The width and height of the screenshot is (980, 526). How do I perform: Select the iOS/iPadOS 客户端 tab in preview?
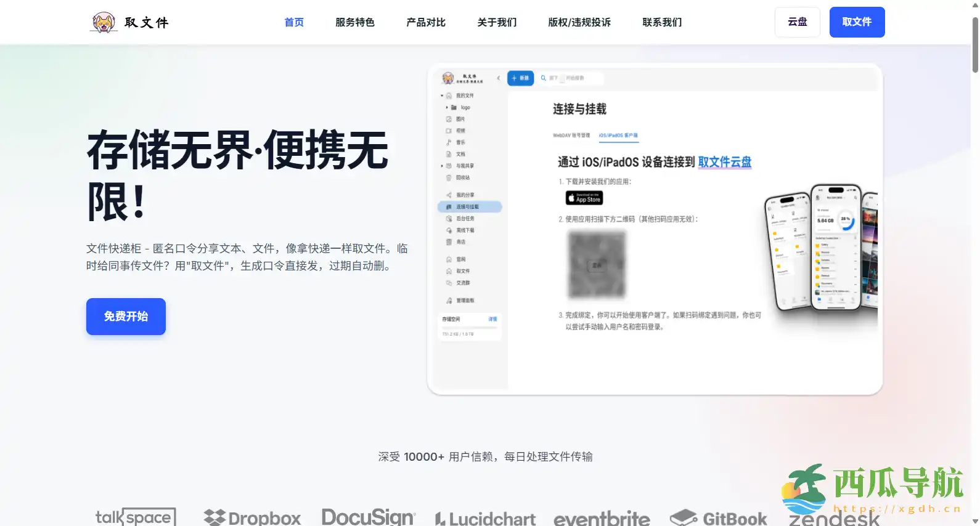pos(618,136)
